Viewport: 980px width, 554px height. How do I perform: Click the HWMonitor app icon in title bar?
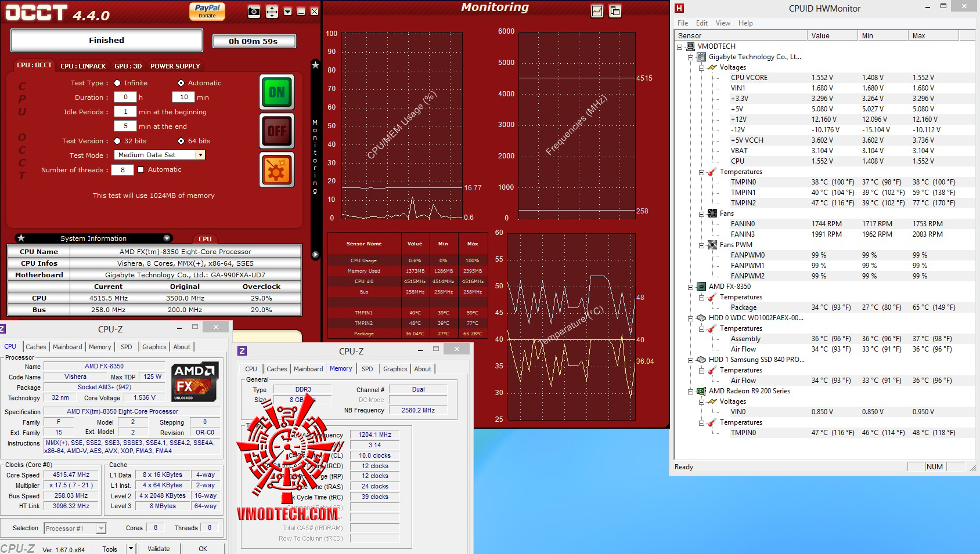coord(679,8)
